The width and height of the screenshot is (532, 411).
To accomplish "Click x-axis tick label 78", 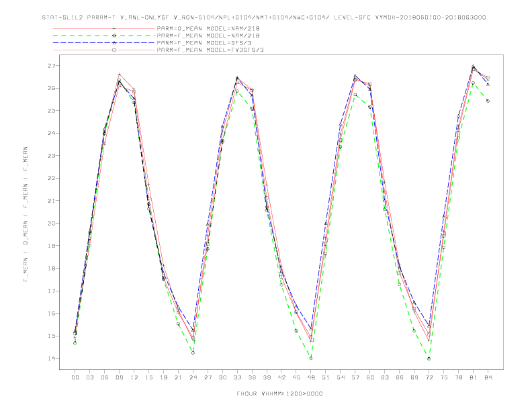I will (x=459, y=377).
